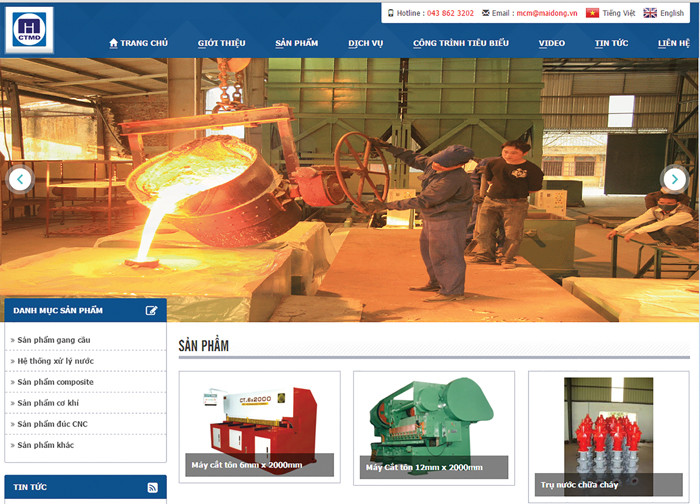Screen dimensions: 700x504
Task: Click the previous slide arrow on banner
Action: pos(20,179)
